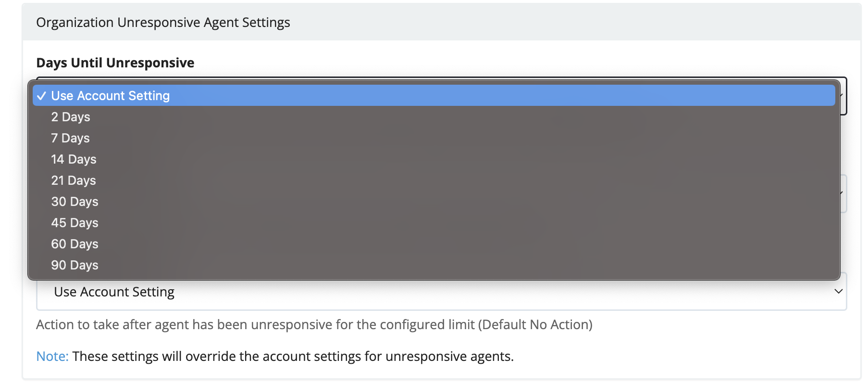Open the bottom Use Account Setting dropdown
This screenshot has width=868, height=384.
tap(441, 292)
